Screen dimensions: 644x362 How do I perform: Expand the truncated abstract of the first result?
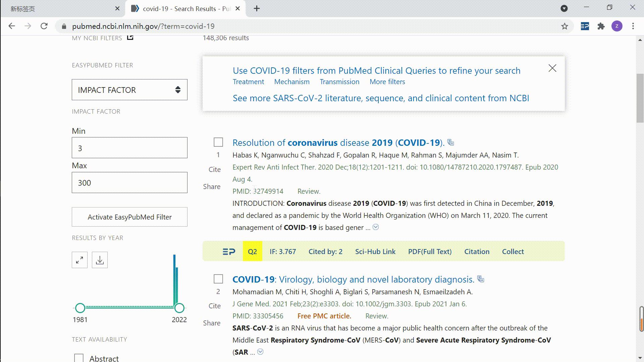click(375, 227)
